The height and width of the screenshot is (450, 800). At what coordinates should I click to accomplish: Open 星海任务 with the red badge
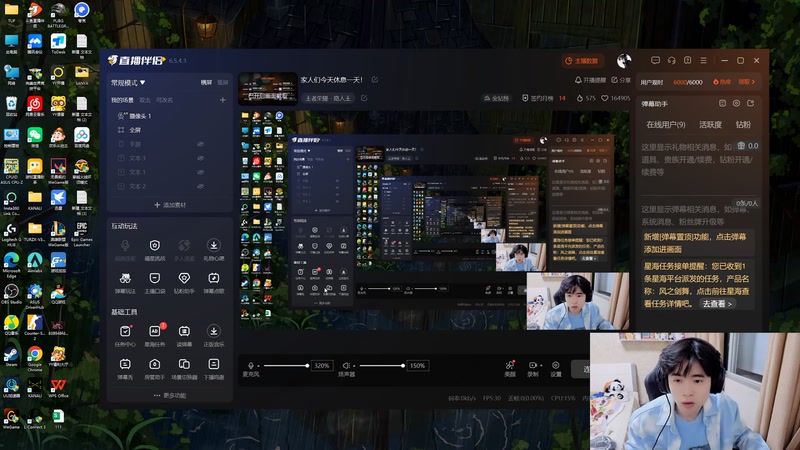point(155,336)
